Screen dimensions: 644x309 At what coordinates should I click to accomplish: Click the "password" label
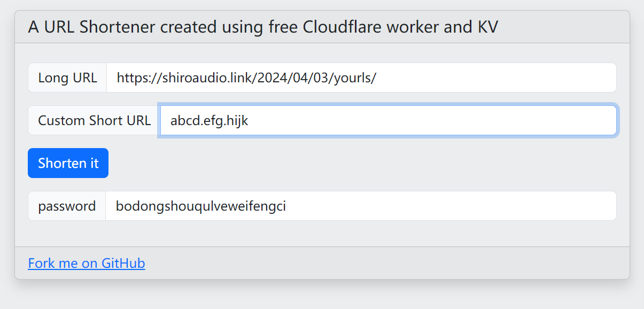tap(67, 206)
